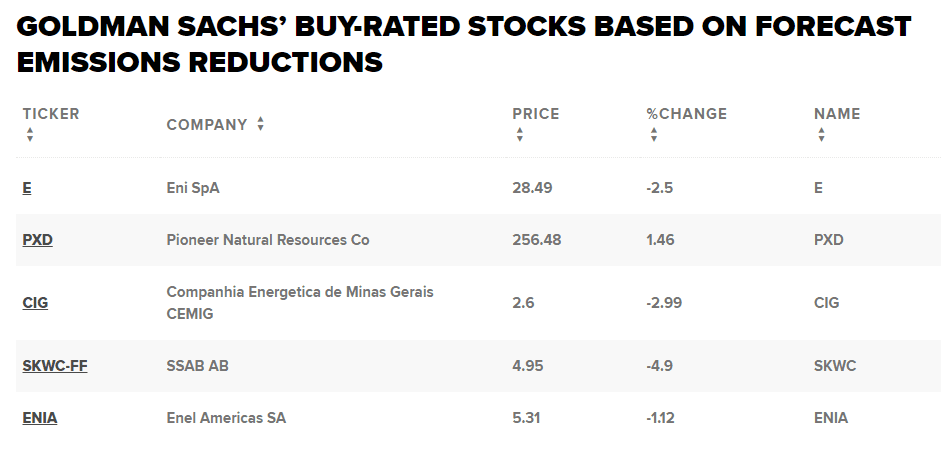Open the CIG ticker link
The height and width of the screenshot is (467, 942).
pyautogui.click(x=35, y=303)
